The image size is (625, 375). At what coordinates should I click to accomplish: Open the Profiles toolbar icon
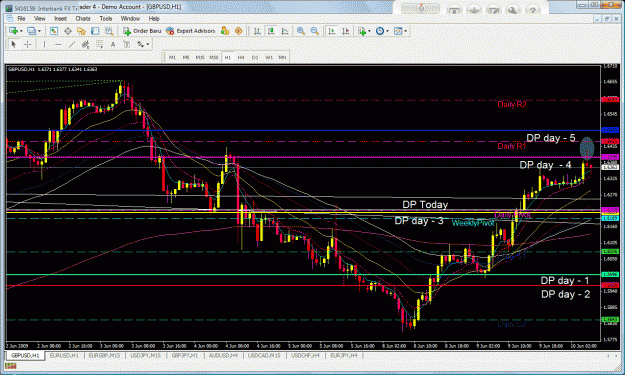31,31
